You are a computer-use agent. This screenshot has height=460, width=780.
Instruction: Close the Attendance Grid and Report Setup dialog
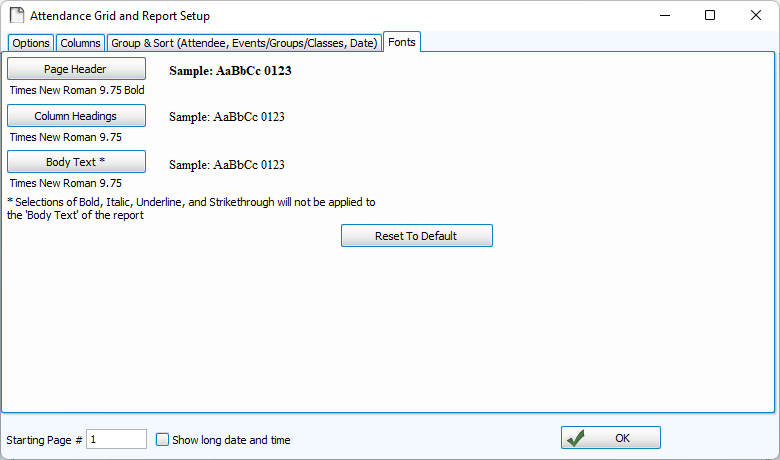pyautogui.click(x=755, y=16)
